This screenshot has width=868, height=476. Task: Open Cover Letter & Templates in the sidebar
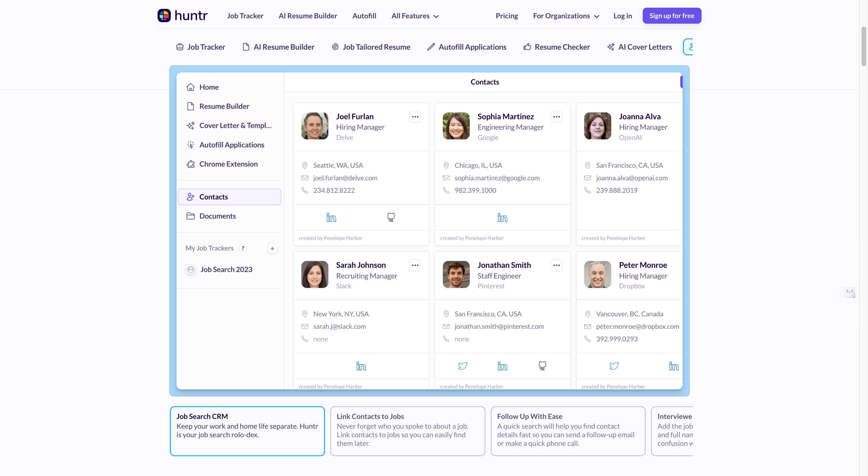[x=229, y=126]
